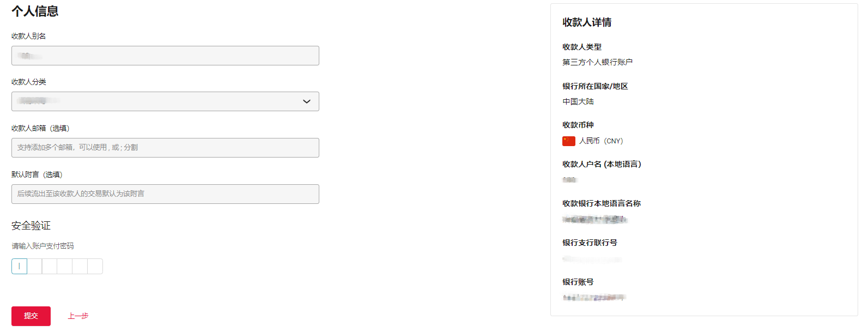Select the second payment password digit box
Screen dimensions: 868x332
pos(35,266)
